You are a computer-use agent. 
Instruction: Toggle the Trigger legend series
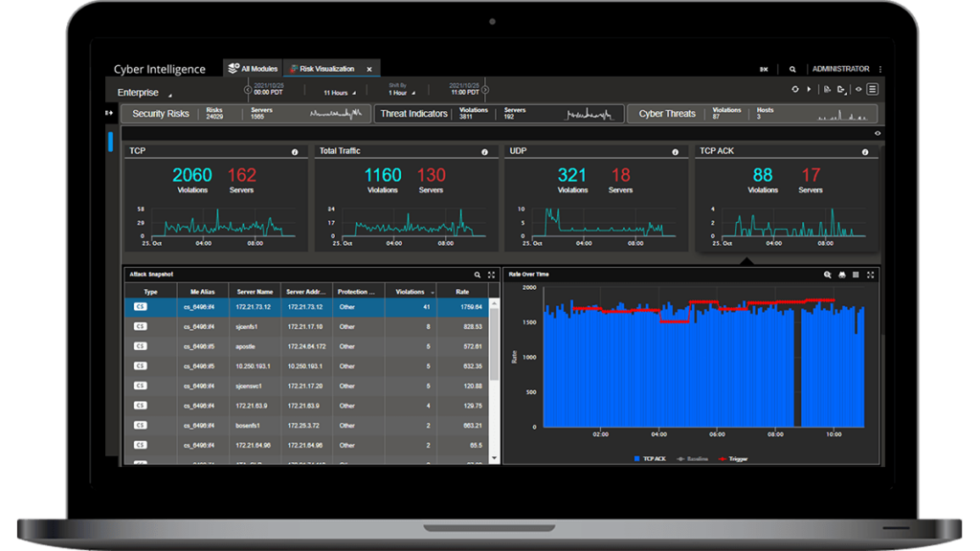tap(733, 459)
